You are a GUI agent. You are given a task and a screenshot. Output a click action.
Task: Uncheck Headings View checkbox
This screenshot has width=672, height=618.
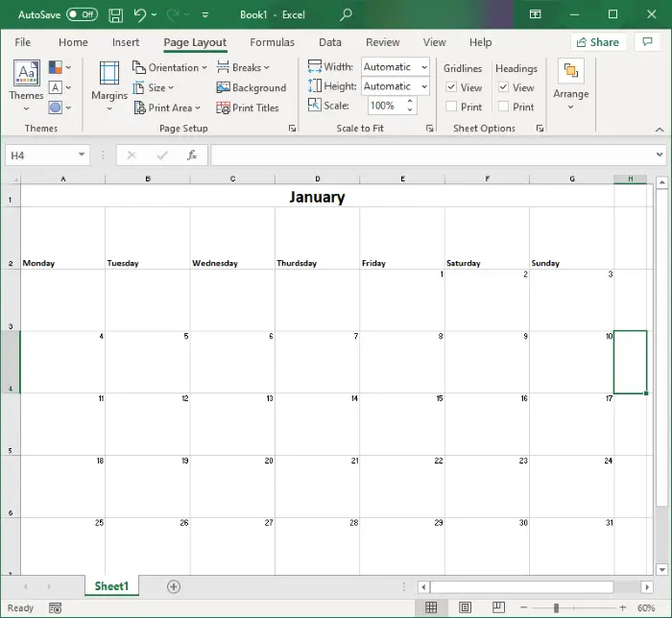(504, 87)
